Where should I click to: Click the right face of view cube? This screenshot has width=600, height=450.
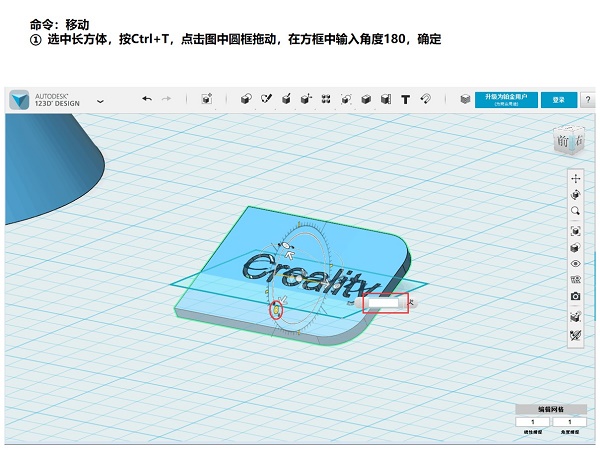tap(579, 140)
